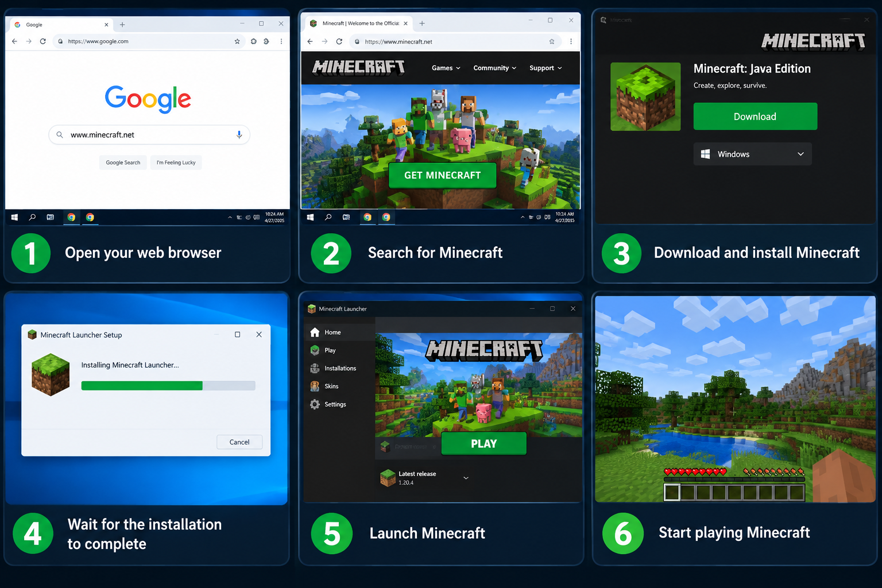
Task: Select Home in the launcher sidebar
Action: (339, 332)
